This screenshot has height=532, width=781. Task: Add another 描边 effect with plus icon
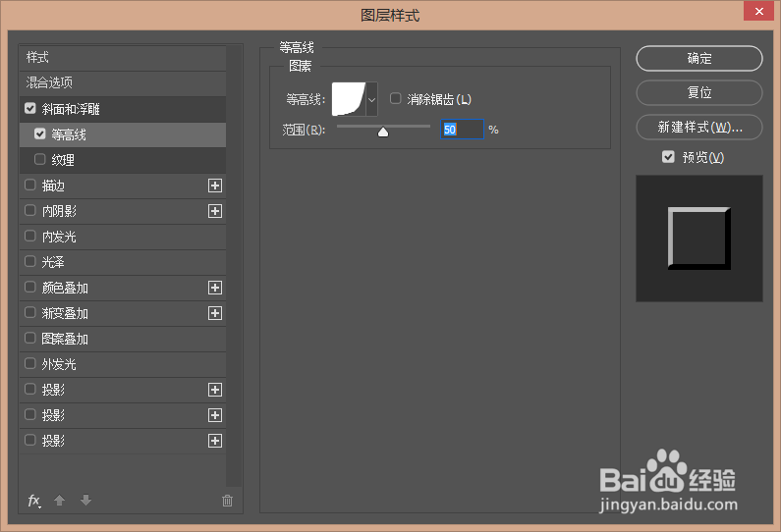[215, 186]
